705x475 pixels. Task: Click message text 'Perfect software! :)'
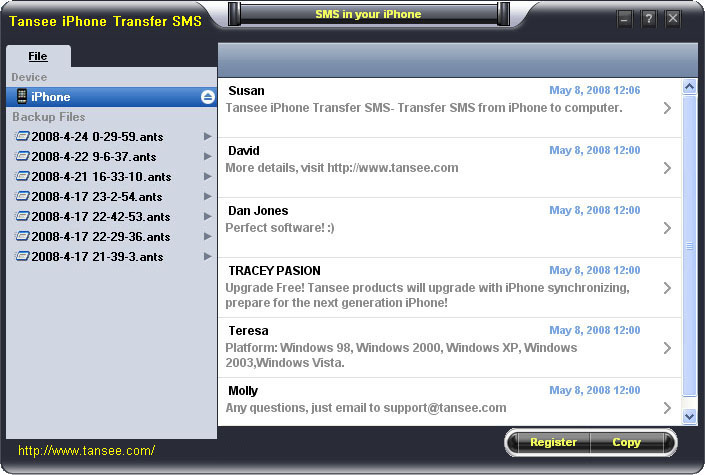tap(280, 228)
